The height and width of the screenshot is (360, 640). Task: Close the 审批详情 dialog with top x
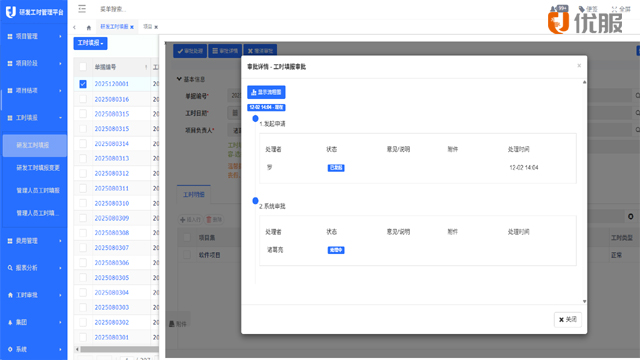click(579, 66)
